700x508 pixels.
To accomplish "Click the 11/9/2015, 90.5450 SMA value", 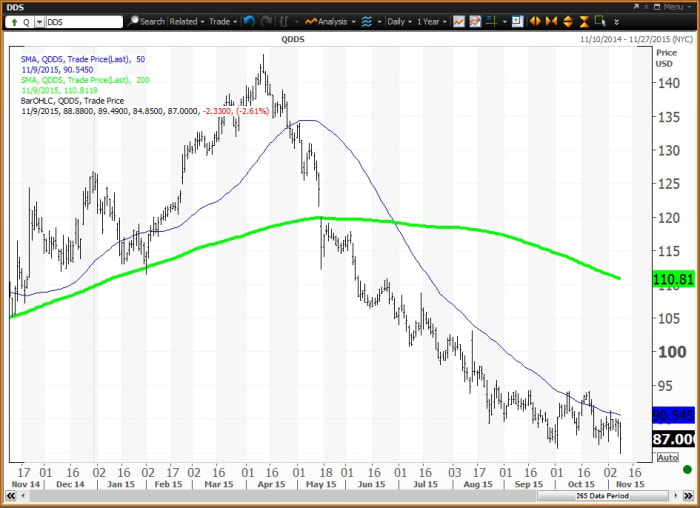I will (57, 70).
